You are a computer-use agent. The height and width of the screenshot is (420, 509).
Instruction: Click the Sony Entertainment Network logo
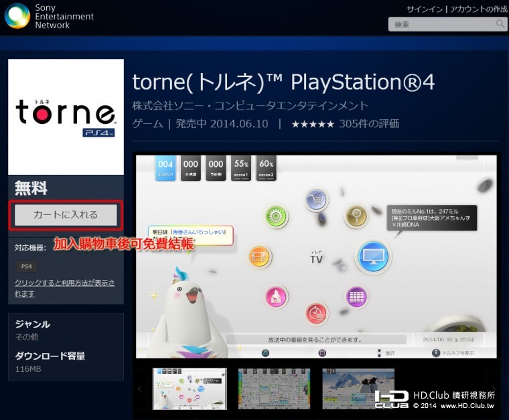tap(50, 16)
